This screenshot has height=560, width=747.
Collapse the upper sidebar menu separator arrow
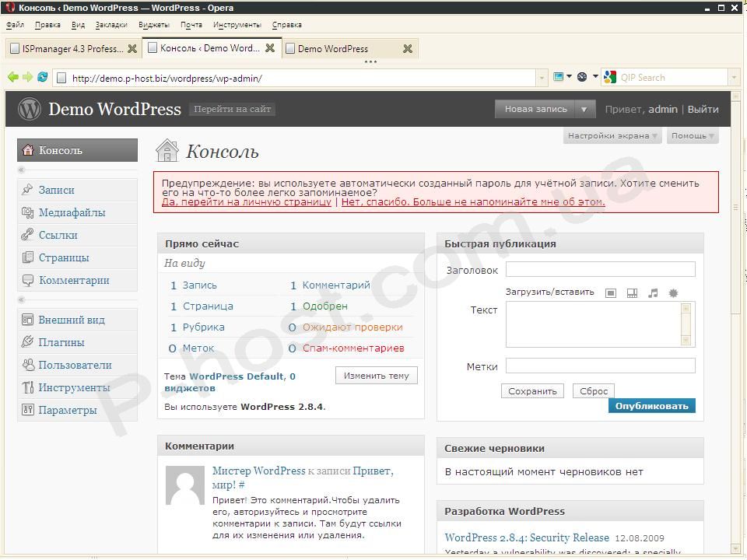click(21, 170)
